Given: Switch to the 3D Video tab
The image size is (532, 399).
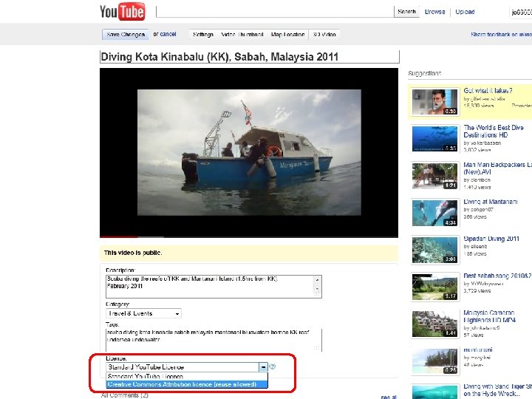Looking at the screenshot, I should click(324, 35).
